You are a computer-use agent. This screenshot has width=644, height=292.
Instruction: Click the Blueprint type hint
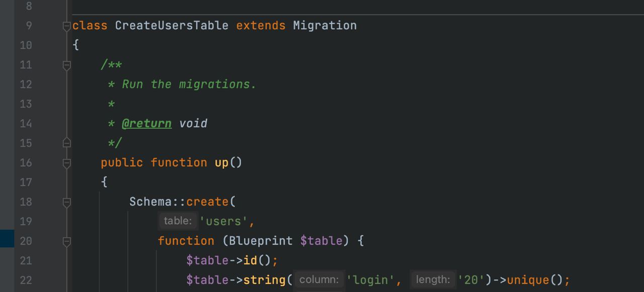click(x=261, y=241)
